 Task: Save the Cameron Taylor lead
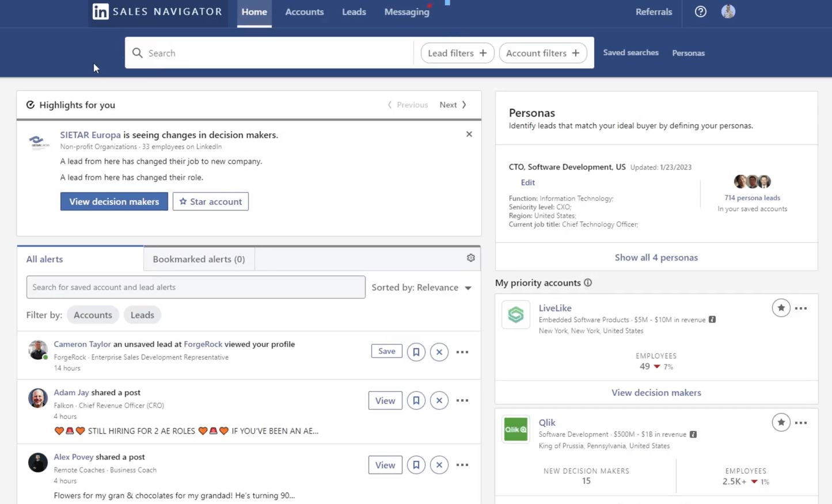(x=387, y=351)
